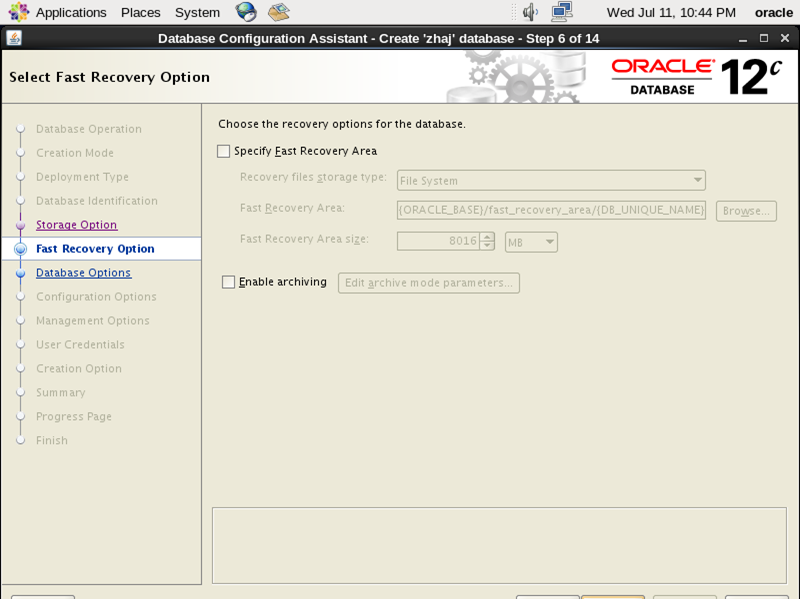Open Recovery files storage type dropdown
Image resolution: width=800 pixels, height=599 pixels.
(x=551, y=181)
